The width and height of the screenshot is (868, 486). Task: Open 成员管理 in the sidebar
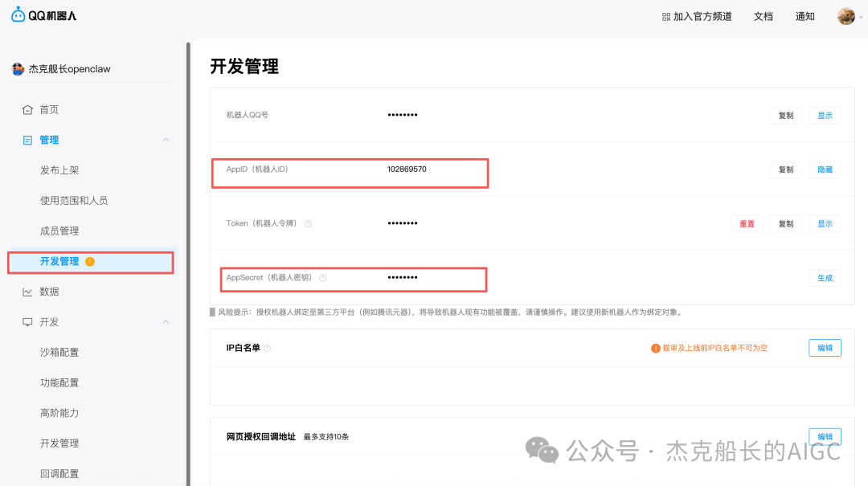(x=59, y=231)
